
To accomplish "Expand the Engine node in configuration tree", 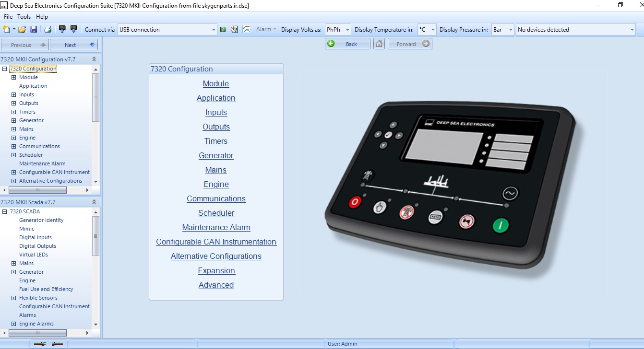I will (14, 138).
